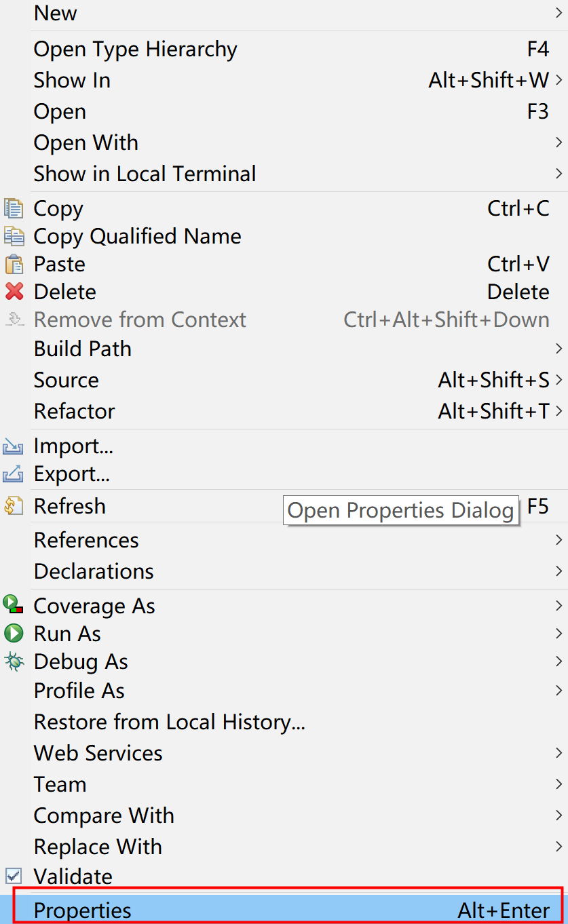The image size is (568, 924).
Task: Expand the Open With submenu arrow
Action: (x=559, y=142)
